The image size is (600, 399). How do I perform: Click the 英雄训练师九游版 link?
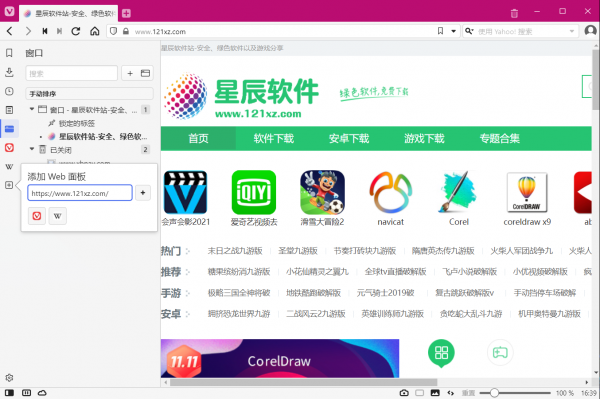point(393,314)
